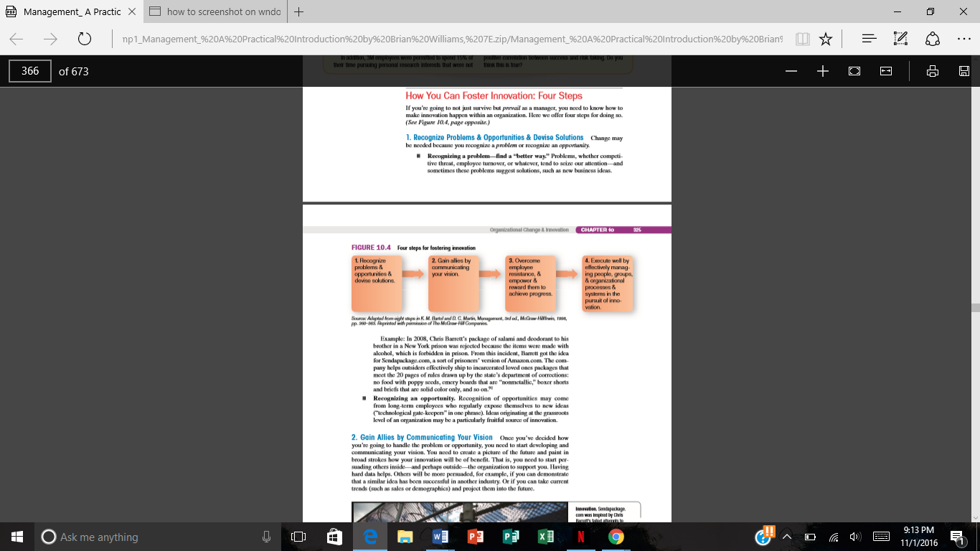Click the '3. Overcome employee resistance' figure box
The image size is (980, 551).
[530, 283]
